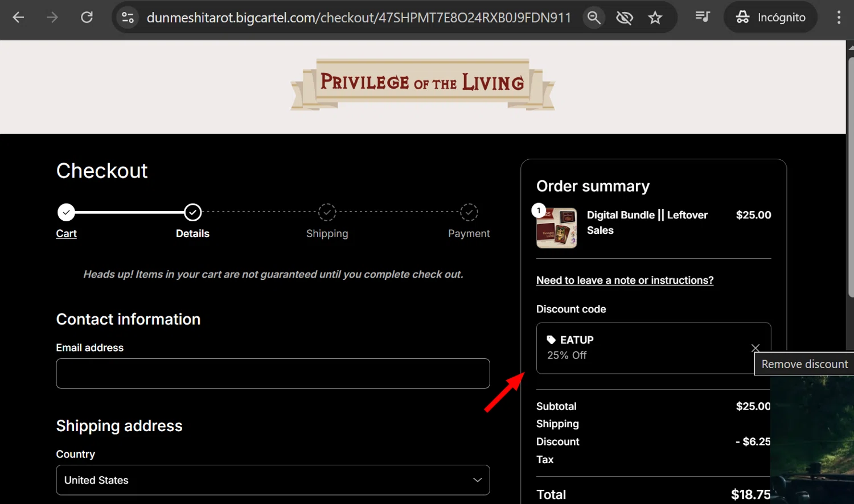Bookmark this page with the star icon
This screenshot has height=504, width=854.
[x=655, y=18]
